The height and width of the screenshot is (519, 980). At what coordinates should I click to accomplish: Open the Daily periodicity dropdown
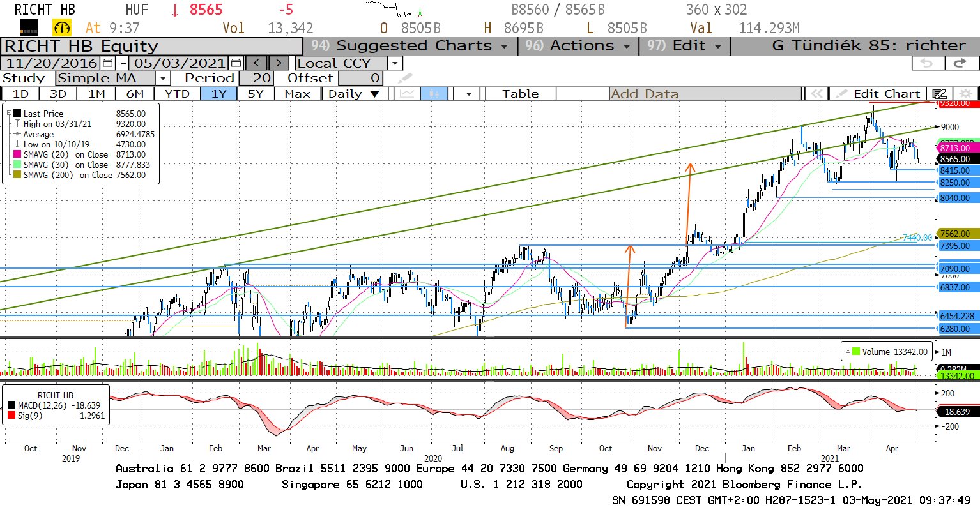pyautogui.click(x=353, y=94)
